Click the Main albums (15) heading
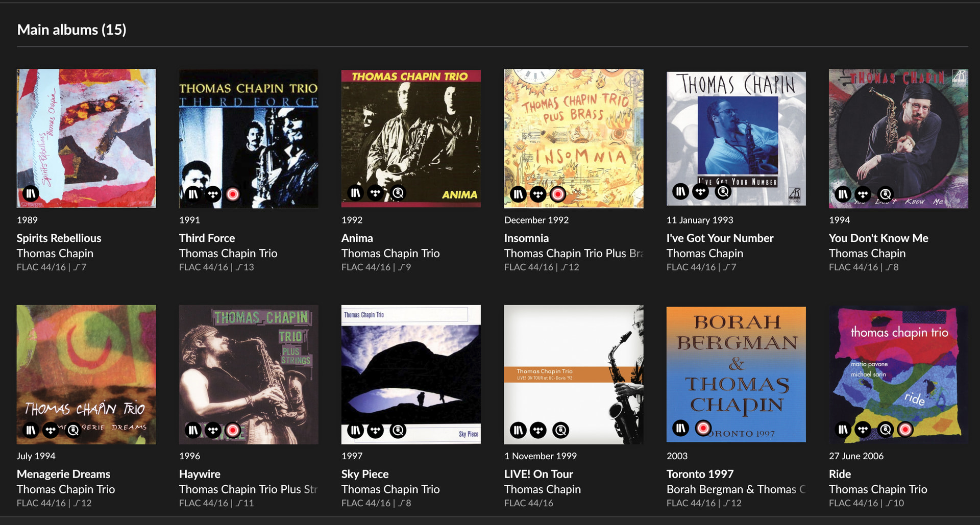980x525 pixels. [x=71, y=30]
